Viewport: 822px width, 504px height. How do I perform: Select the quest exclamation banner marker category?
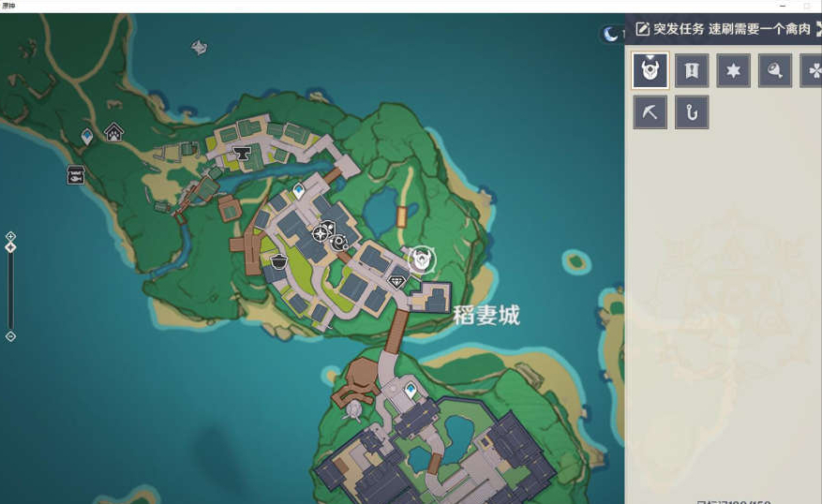pyautogui.click(x=692, y=70)
